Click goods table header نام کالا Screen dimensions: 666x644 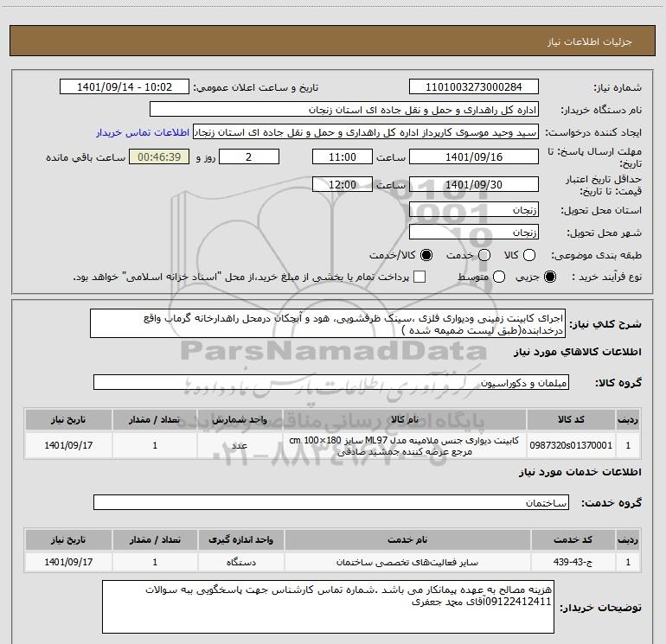405,419
